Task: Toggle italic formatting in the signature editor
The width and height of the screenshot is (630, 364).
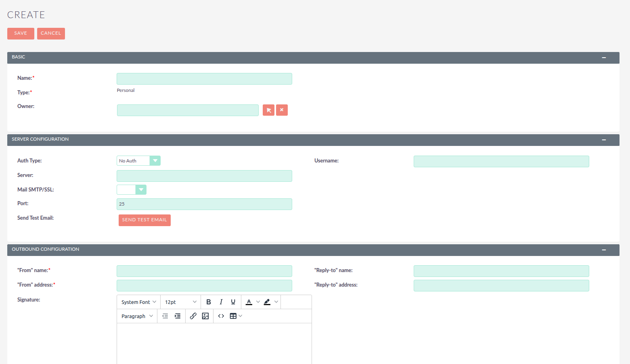Action: 221,302
